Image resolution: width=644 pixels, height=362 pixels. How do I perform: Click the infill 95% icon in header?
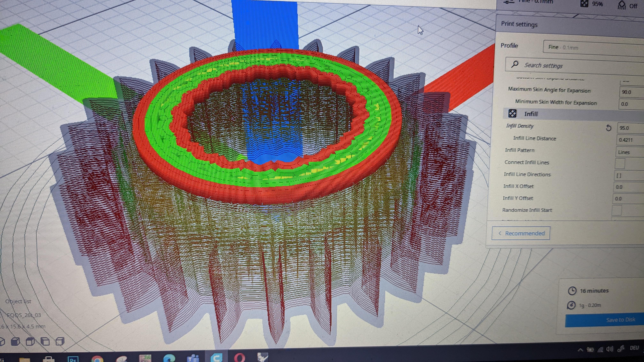(x=584, y=4)
